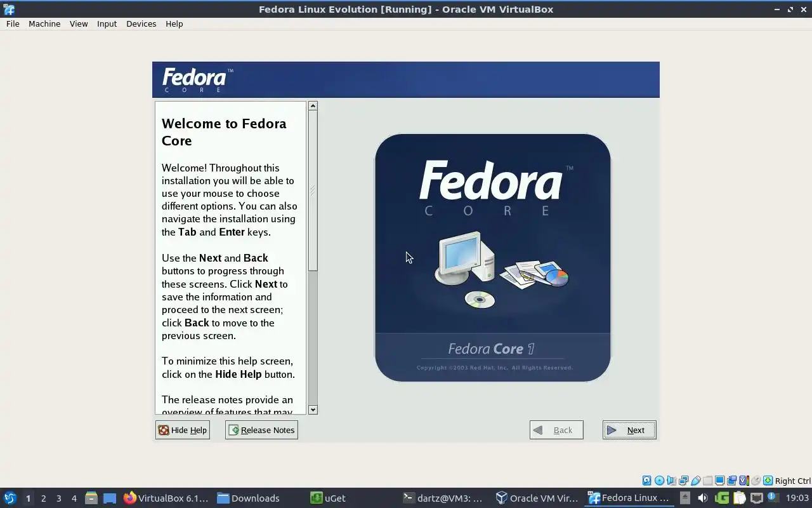Click the display status icon
This screenshot has height=508, width=812.
click(719, 481)
